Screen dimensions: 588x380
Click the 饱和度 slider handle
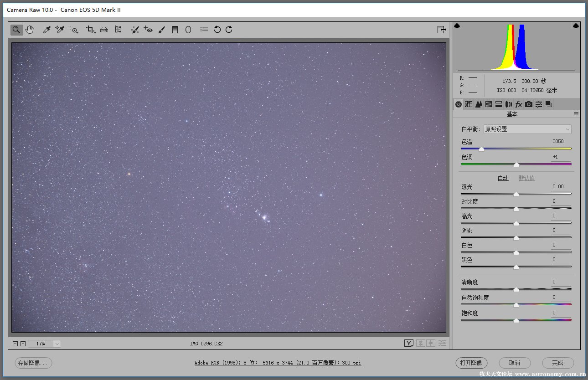[x=516, y=320]
